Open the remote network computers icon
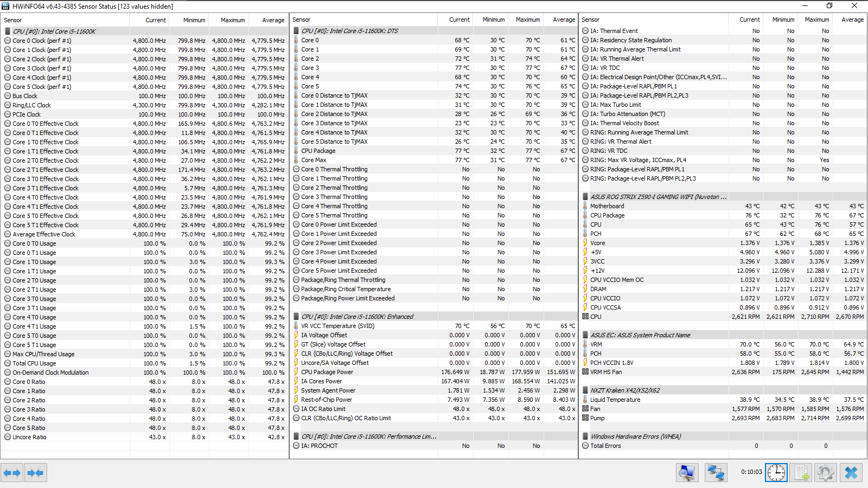This screenshot has width=868, height=488. pos(716,473)
